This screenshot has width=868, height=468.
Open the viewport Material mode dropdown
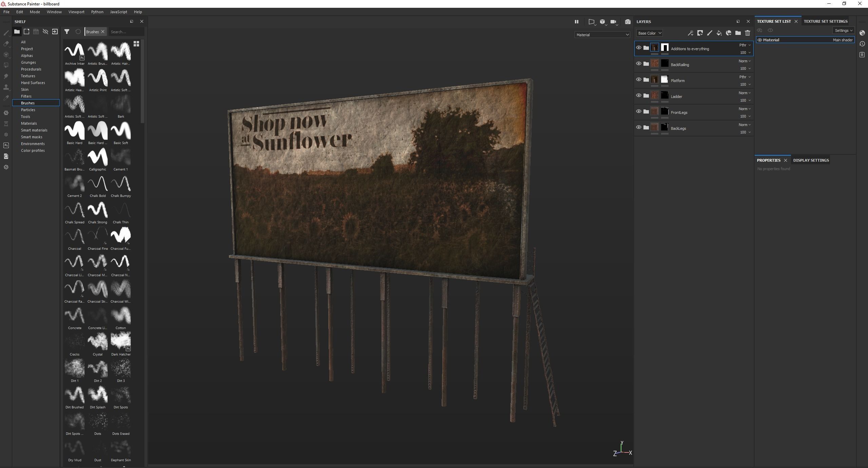click(x=602, y=35)
